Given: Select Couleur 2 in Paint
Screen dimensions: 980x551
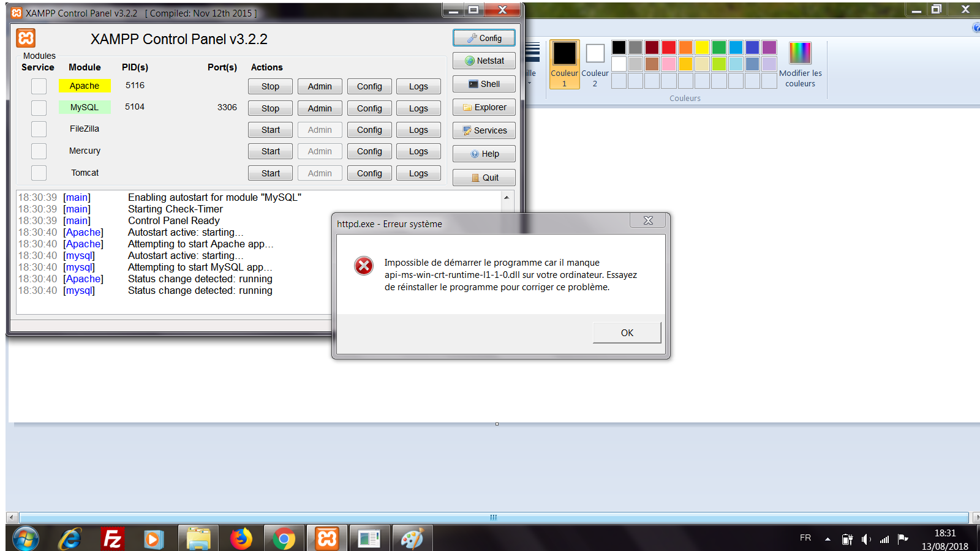Looking at the screenshot, I should point(595,64).
